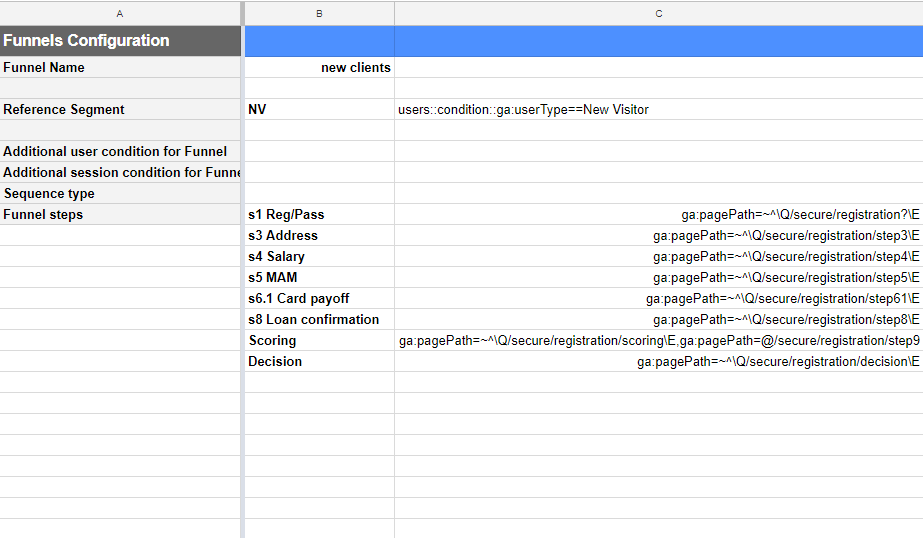Image resolution: width=923 pixels, height=538 pixels.
Task: Click the pagePath cell ending 'registration?\E'
Action: click(659, 214)
